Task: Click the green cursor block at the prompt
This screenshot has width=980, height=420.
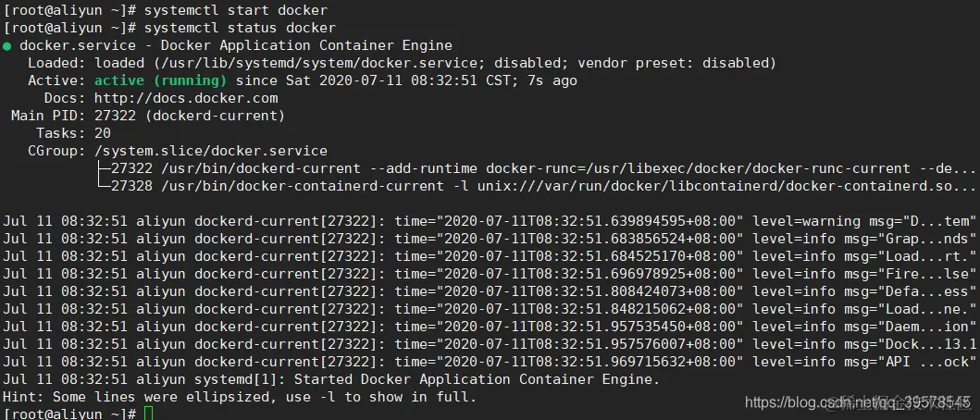Action: tap(136, 413)
